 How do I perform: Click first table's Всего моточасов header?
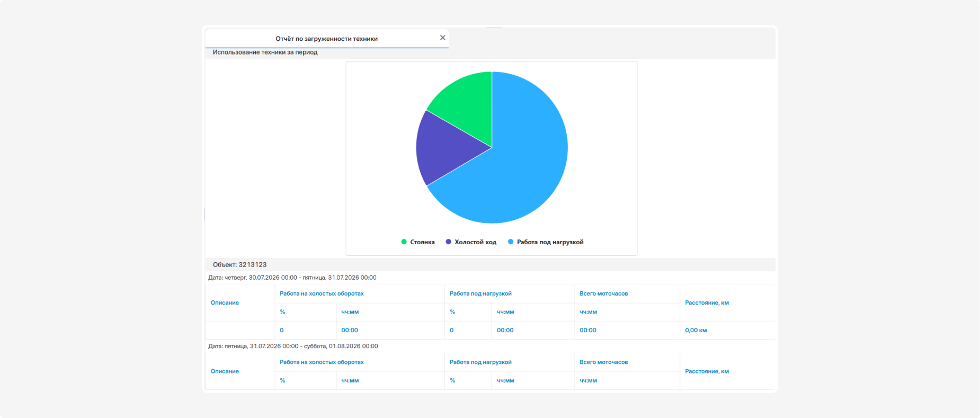click(x=603, y=294)
